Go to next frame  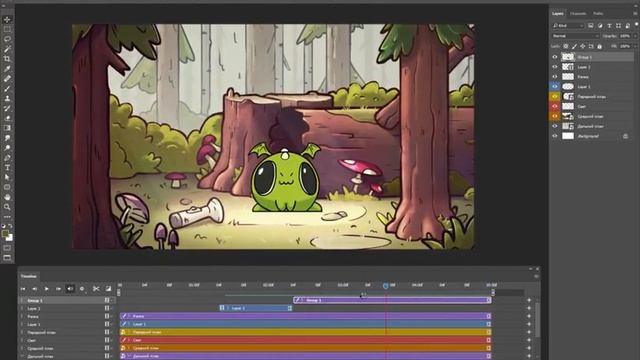click(x=58, y=289)
